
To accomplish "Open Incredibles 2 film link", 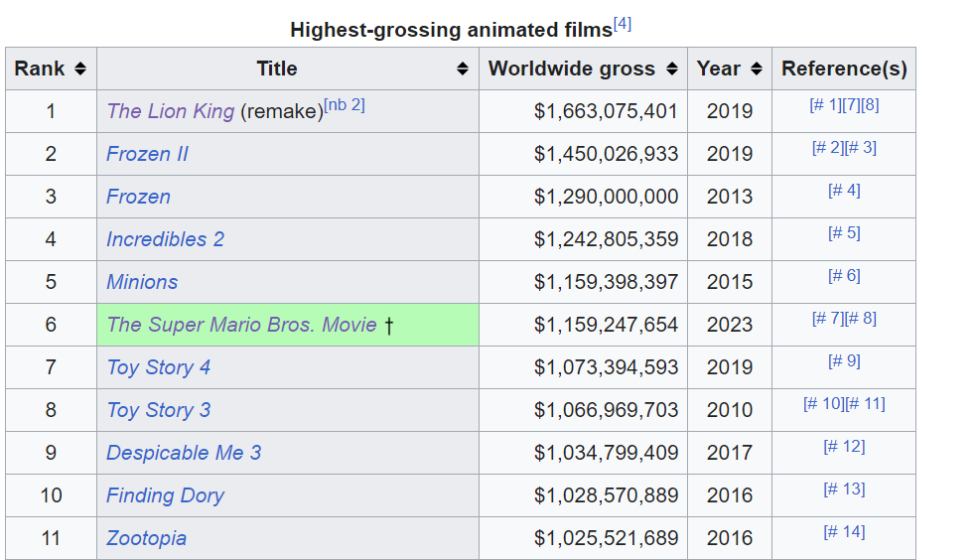I will (x=165, y=239).
